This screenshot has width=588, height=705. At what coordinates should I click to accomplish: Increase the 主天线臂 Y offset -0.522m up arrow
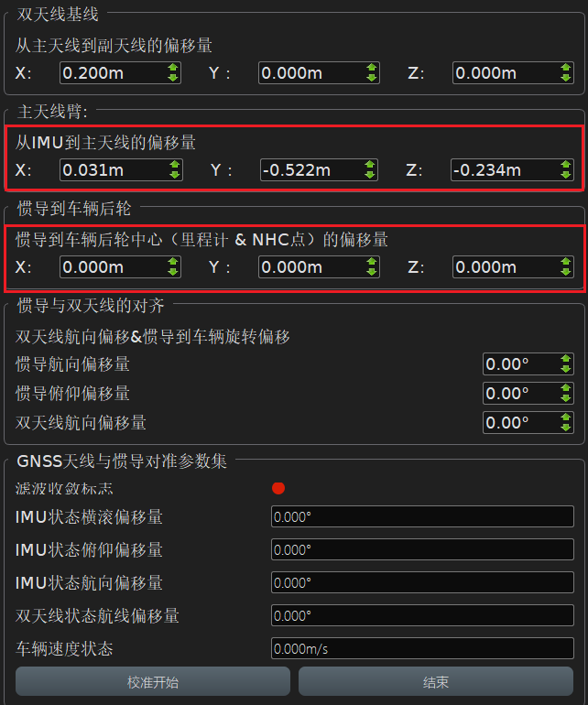(x=369, y=165)
